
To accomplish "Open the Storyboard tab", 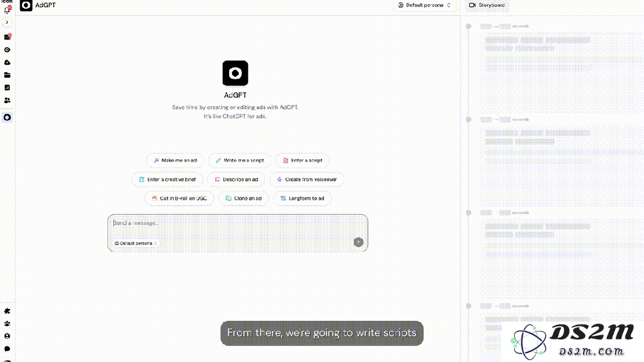I will (487, 5).
